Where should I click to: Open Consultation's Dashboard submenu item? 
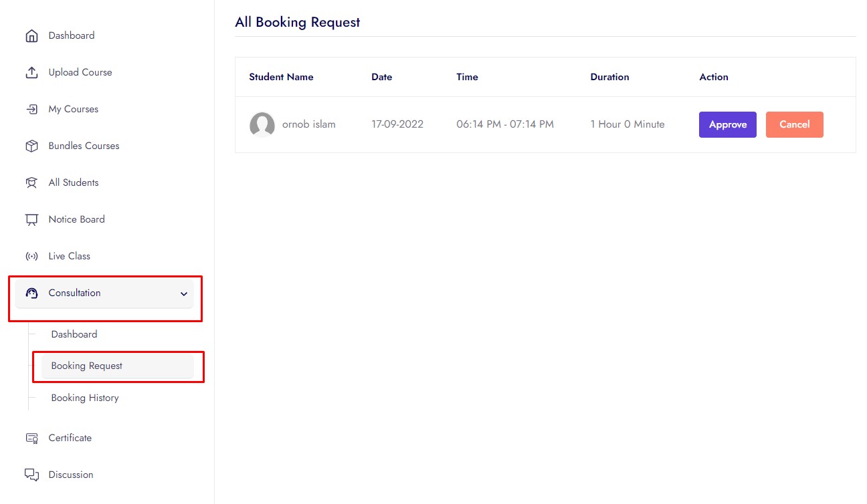(74, 334)
